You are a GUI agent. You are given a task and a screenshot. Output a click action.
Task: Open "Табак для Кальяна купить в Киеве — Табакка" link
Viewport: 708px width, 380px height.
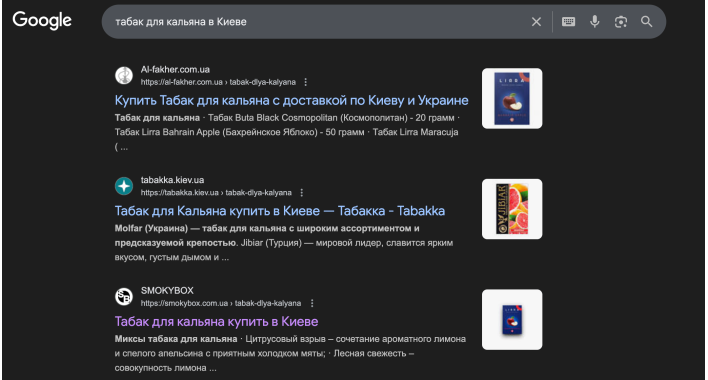279,211
